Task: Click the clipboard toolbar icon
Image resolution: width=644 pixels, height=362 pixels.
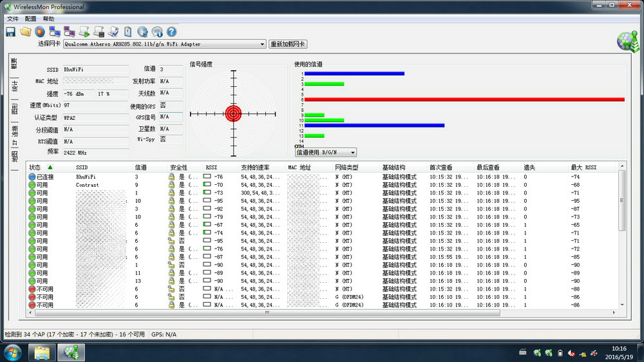Action: click(x=128, y=32)
